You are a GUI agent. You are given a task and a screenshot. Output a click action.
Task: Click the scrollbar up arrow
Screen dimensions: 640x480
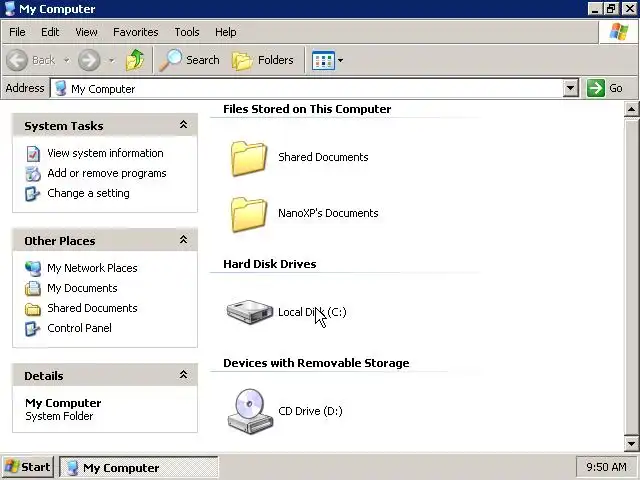tap(631, 109)
